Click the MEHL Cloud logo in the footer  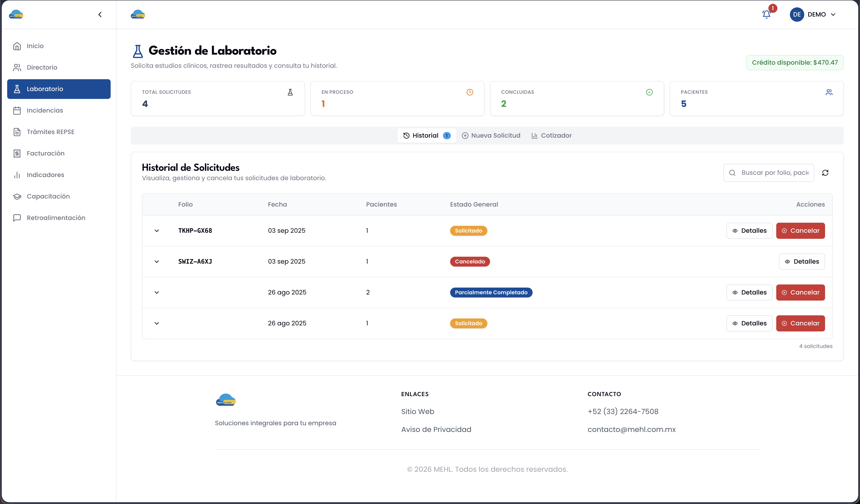pos(226,400)
